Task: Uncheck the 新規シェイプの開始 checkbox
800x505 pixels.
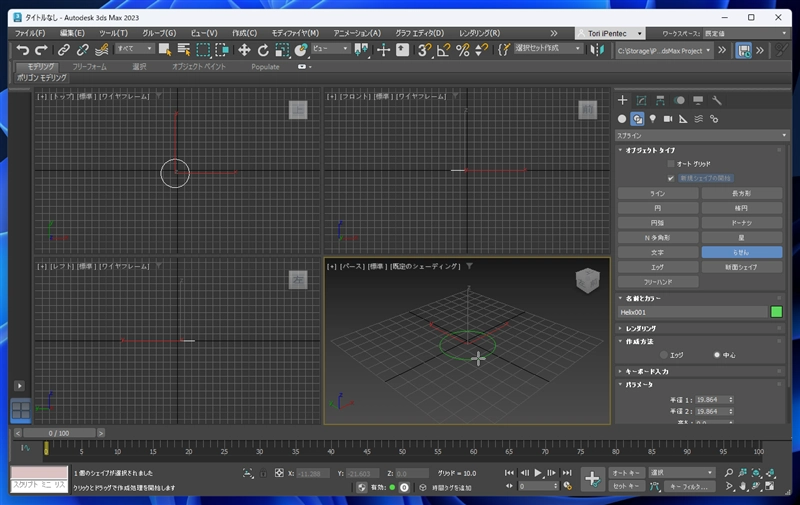Action: 671,178
